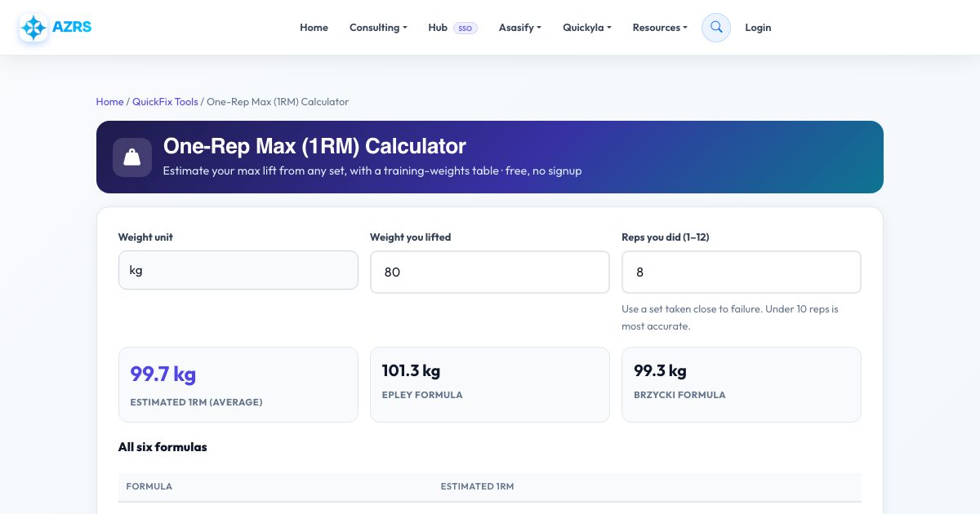The width and height of the screenshot is (980, 514).
Task: Click the AZRS brand name text
Action: pyautogui.click(x=72, y=27)
